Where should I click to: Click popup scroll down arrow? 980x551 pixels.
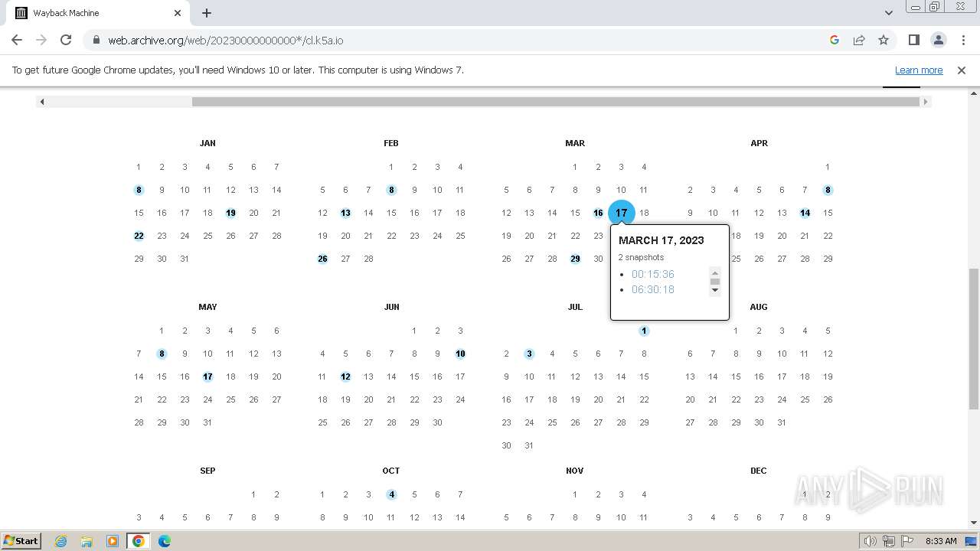pyautogui.click(x=715, y=290)
